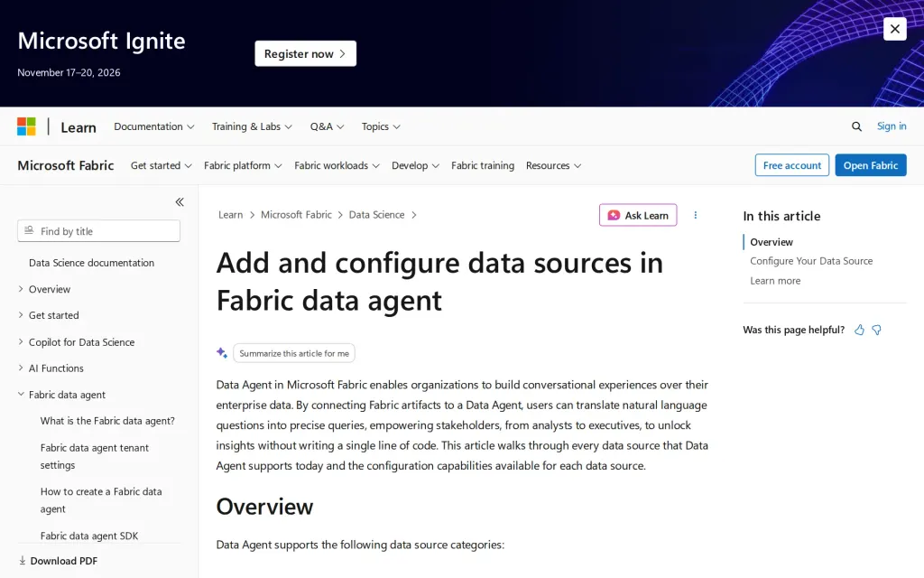The width and height of the screenshot is (924, 578).
Task: Open What is the Fabric data agent?
Action: pyautogui.click(x=107, y=421)
